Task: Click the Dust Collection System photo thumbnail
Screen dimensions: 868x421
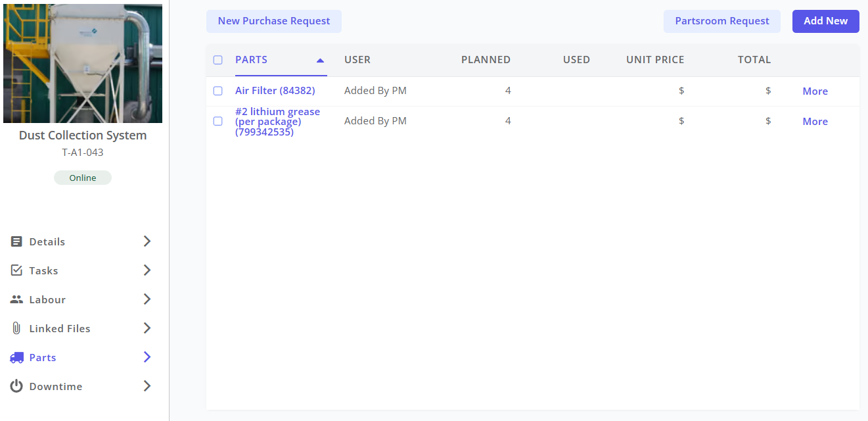Action: click(83, 64)
